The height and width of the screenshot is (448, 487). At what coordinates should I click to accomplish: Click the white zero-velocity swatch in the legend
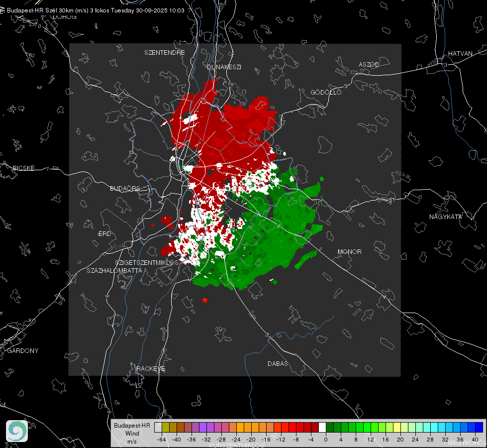coord(322,427)
